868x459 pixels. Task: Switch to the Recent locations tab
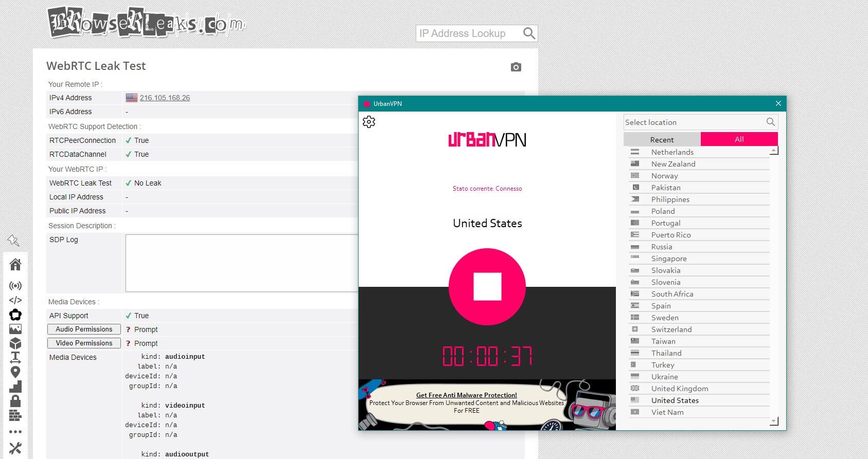click(662, 139)
